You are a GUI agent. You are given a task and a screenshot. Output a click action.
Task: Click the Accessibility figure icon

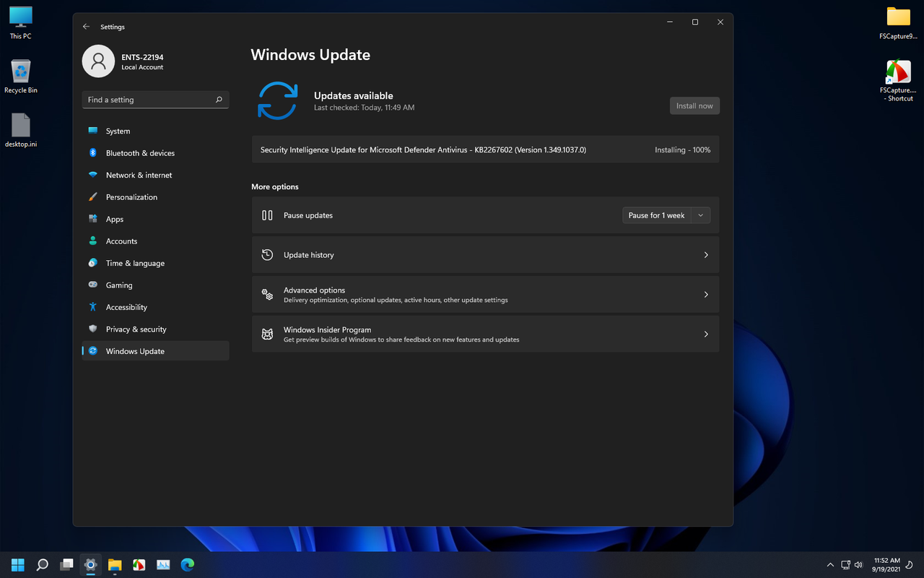92,307
